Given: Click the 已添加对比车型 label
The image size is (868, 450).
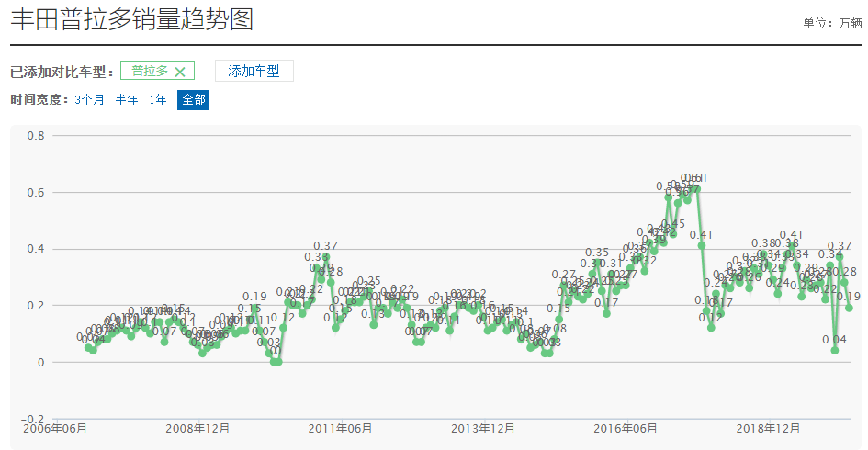Looking at the screenshot, I should [62, 72].
